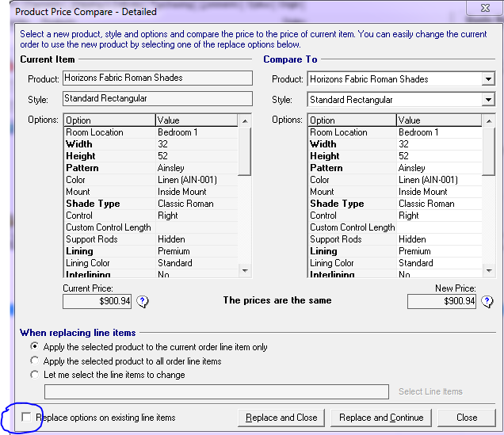Select Mount row in Current Item list
The height and width of the screenshot is (435, 504).
151,192
